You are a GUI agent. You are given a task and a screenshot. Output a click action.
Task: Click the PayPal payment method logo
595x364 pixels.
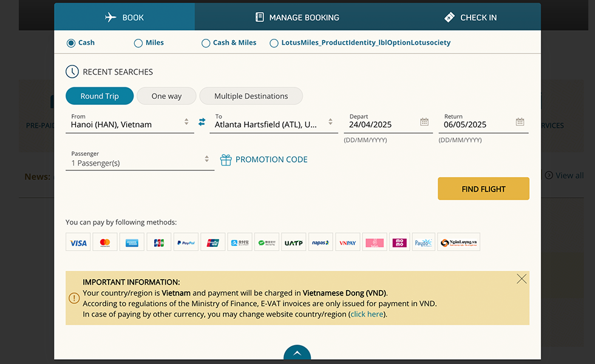186,243
